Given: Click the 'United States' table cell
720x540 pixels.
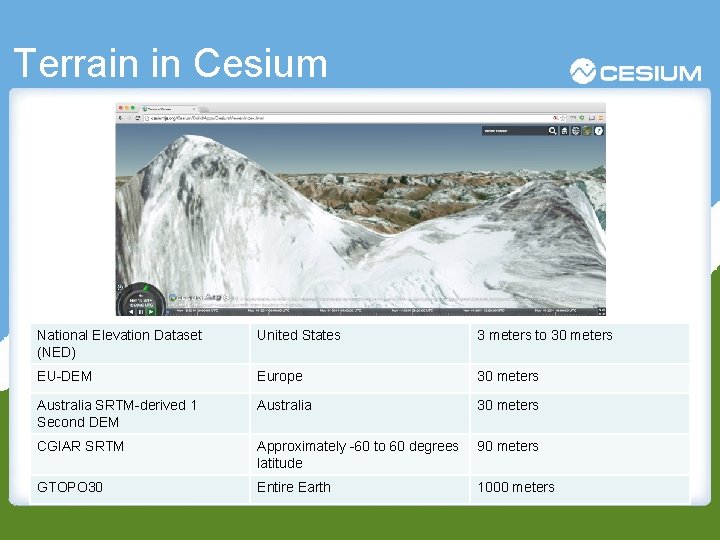Looking at the screenshot, I should (x=360, y=343).
